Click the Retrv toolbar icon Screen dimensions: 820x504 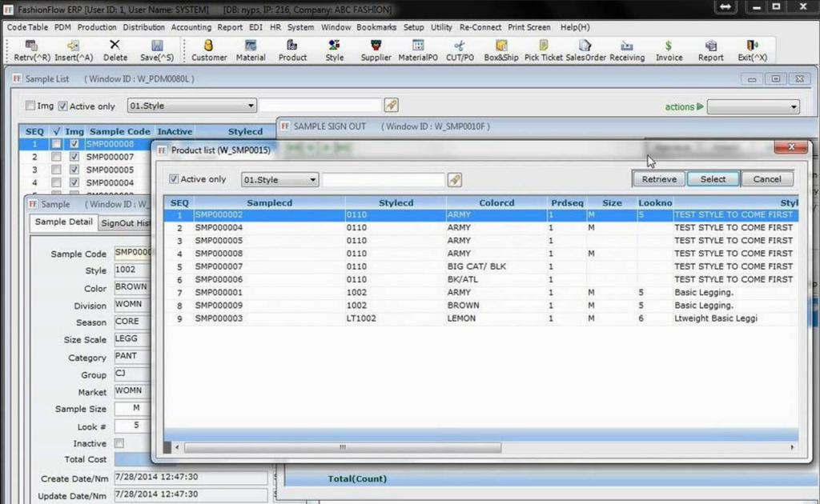[x=31, y=46]
